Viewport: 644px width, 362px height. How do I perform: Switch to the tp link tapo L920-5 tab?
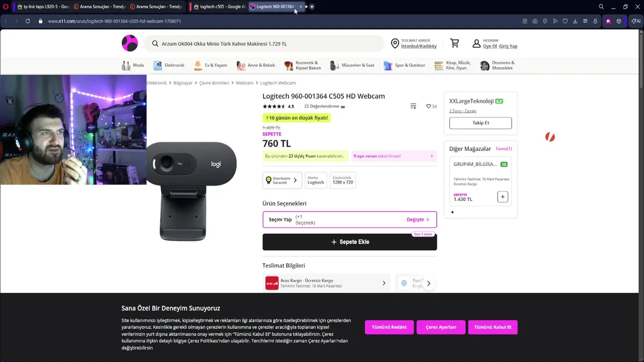[x=43, y=7]
